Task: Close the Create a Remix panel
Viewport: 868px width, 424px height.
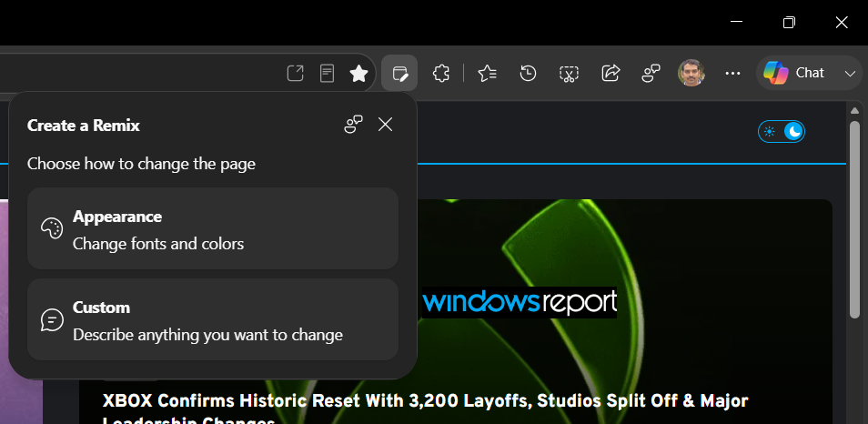Action: (x=385, y=125)
